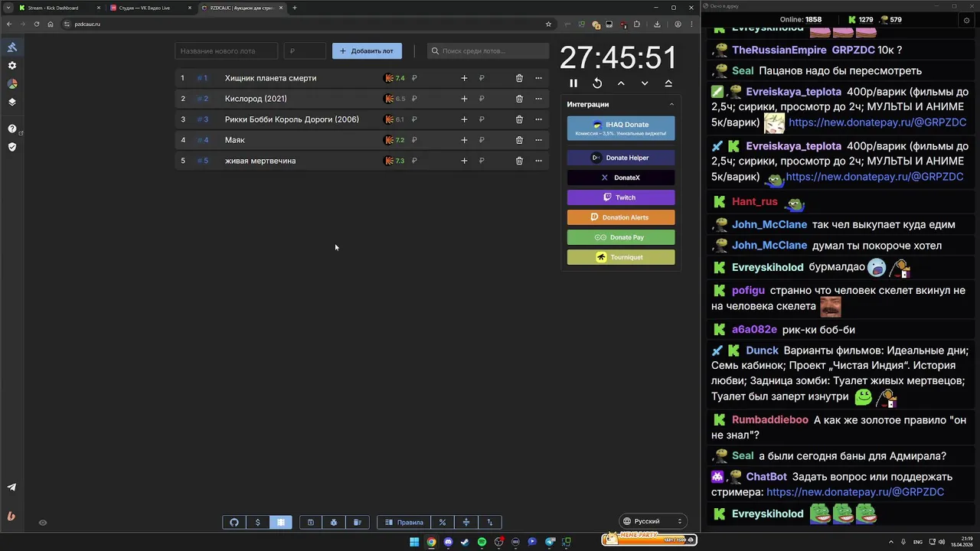Click the save icon in bottom toolbar

pos(311,523)
